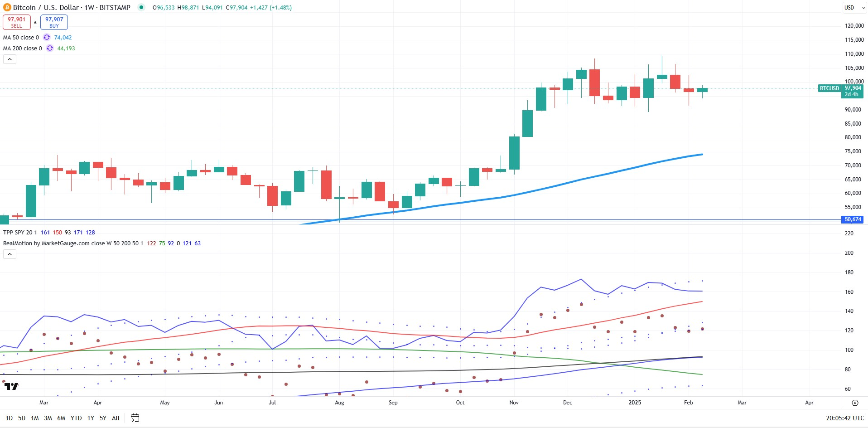868x428 pixels.
Task: Click the close value C97,904 in the header
Action: (236, 8)
